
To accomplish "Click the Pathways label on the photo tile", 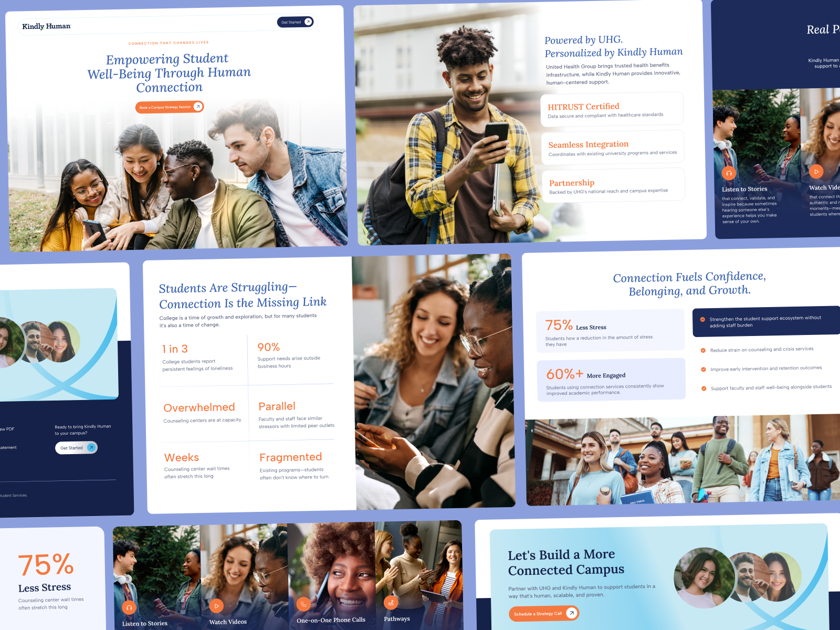I will pos(397,619).
